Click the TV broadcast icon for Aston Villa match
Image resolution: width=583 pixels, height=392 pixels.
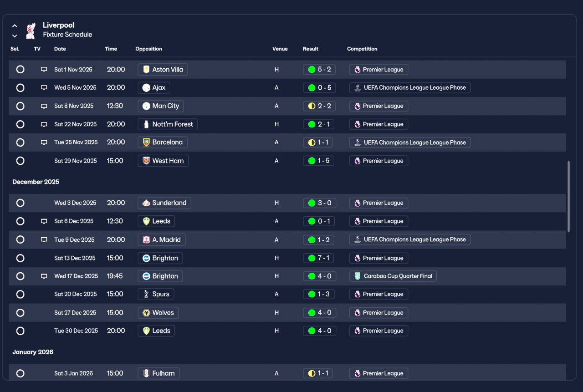click(44, 70)
